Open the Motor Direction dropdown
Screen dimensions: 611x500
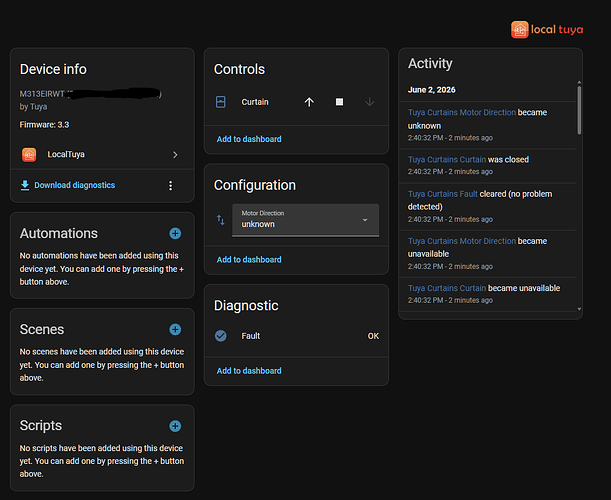point(306,220)
